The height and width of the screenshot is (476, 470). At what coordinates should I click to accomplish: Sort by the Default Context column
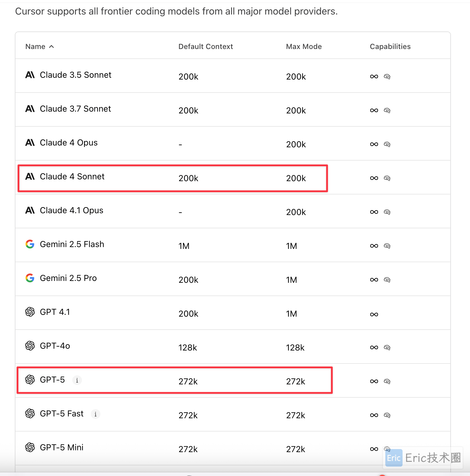(x=206, y=47)
